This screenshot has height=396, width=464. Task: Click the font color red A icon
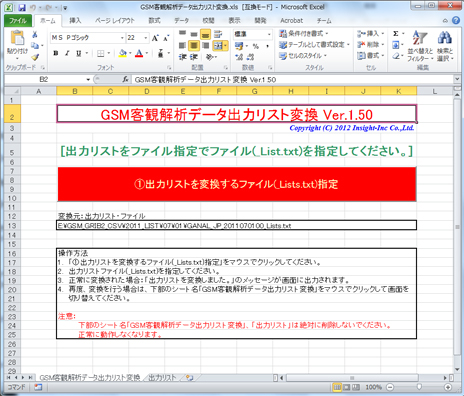tap(139, 53)
